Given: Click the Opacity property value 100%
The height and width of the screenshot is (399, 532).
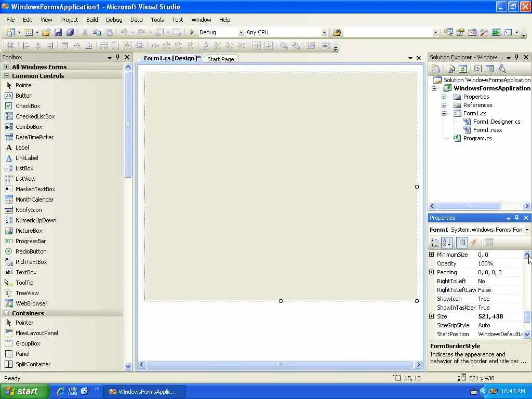Looking at the screenshot, I should pyautogui.click(x=486, y=263).
